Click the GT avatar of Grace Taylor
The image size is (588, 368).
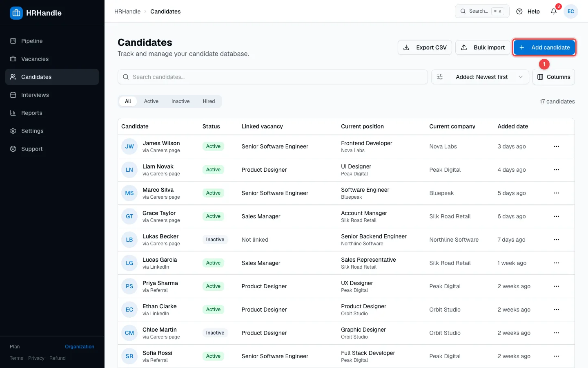pyautogui.click(x=129, y=216)
